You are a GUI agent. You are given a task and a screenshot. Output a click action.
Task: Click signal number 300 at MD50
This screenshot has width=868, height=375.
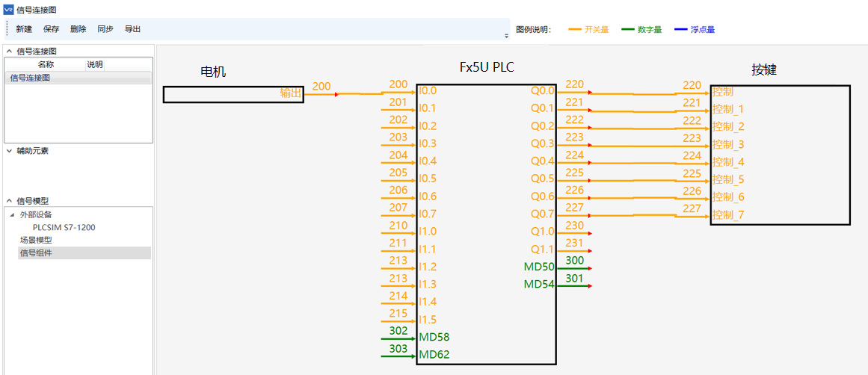pyautogui.click(x=575, y=261)
